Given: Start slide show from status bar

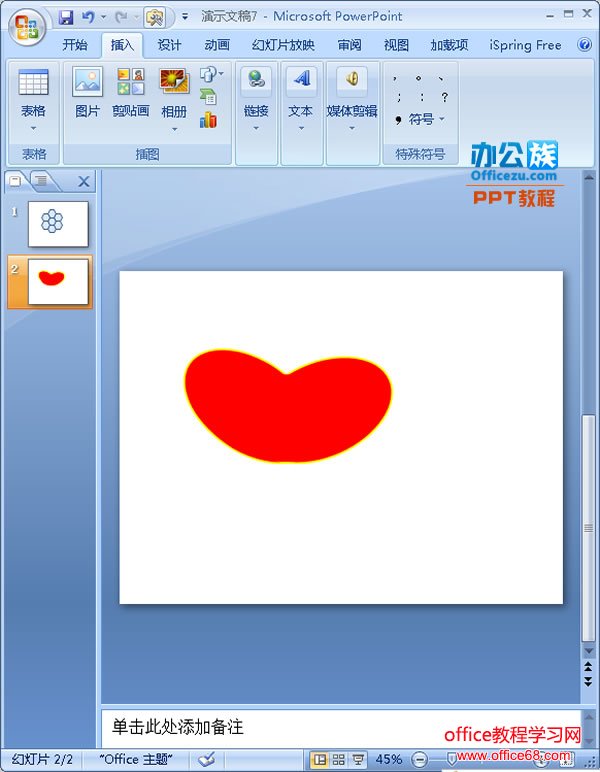Looking at the screenshot, I should point(358,760).
